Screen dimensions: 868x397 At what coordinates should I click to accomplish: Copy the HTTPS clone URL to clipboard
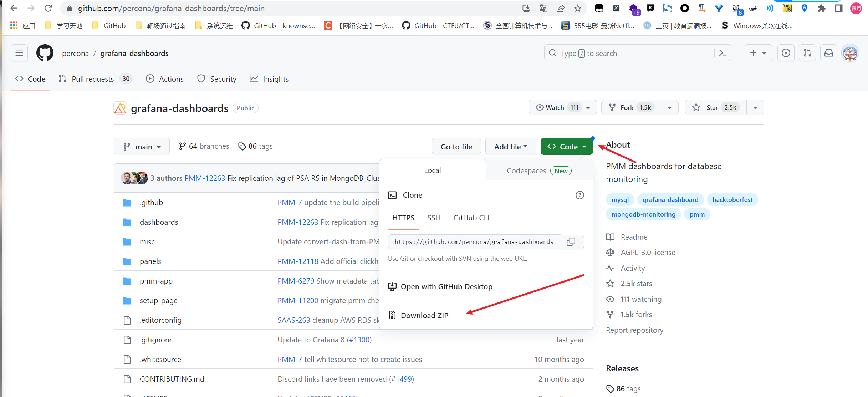(571, 242)
